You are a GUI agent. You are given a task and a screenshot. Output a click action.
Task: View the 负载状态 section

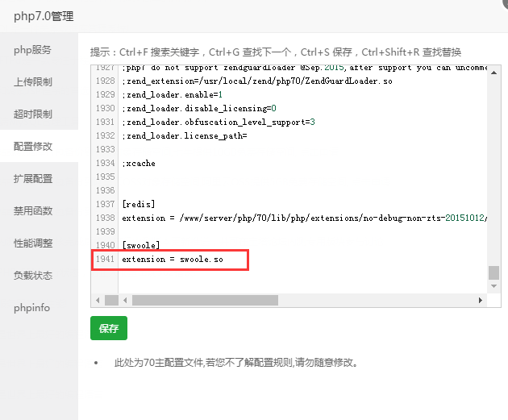click(x=33, y=276)
